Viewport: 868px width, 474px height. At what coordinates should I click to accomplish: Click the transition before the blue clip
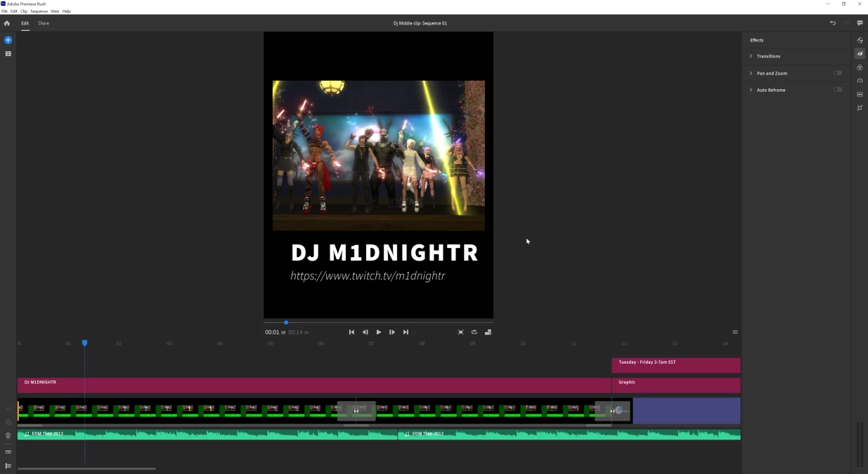pyautogui.click(x=612, y=411)
